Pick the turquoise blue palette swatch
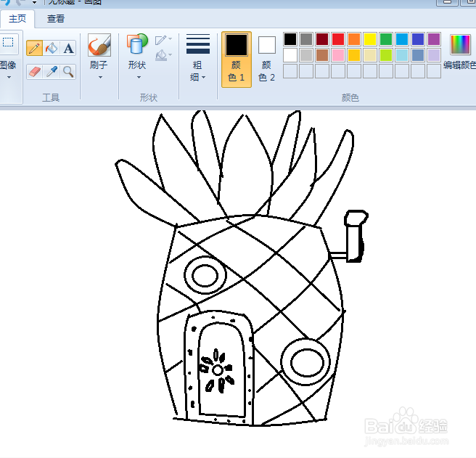This screenshot has width=476, height=458. pos(402,39)
